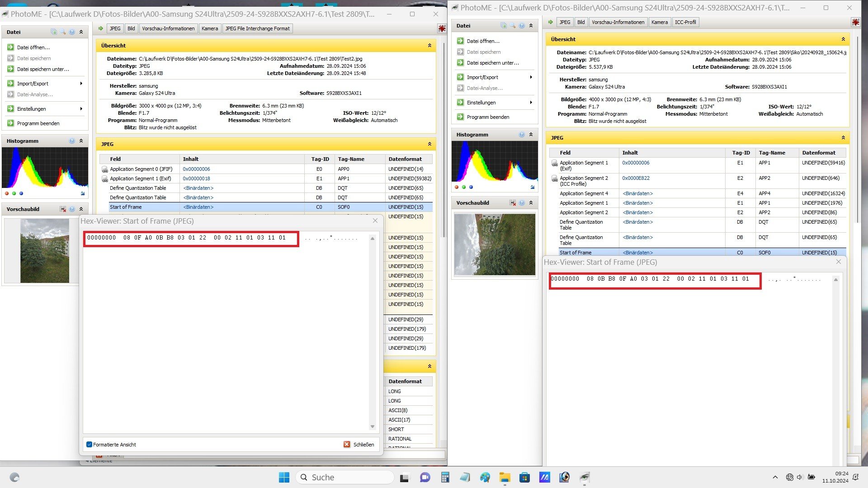
Task: Click the 0x00000018 link for Exif segment
Action: click(x=196, y=178)
